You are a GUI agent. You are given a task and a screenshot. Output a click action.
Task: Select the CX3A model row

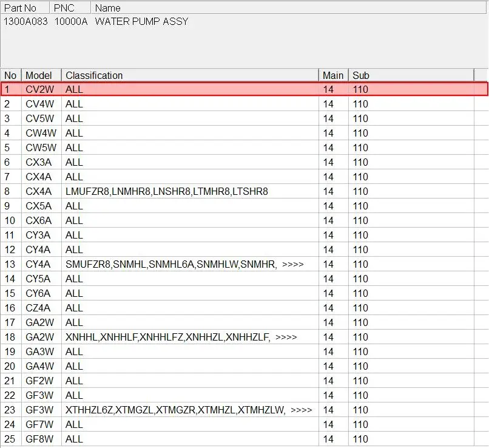[x=244, y=162]
